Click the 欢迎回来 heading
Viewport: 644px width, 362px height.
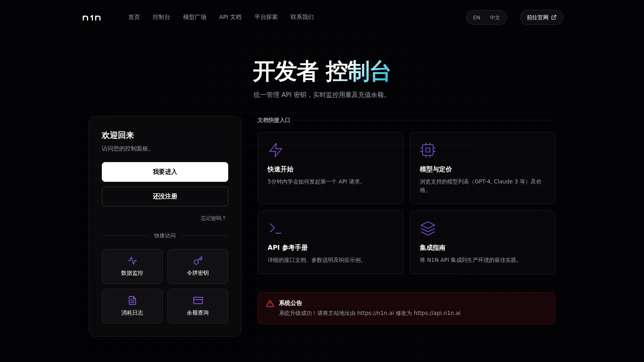(118, 135)
